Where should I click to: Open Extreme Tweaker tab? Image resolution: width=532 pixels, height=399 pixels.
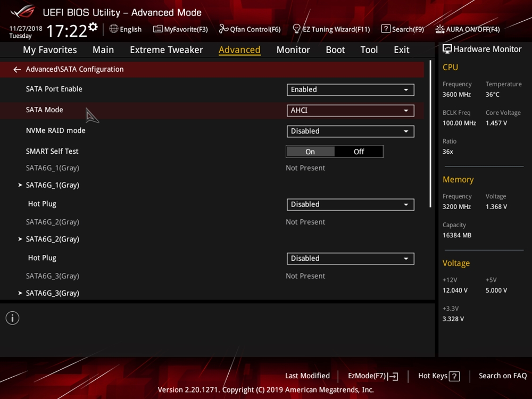tap(166, 50)
